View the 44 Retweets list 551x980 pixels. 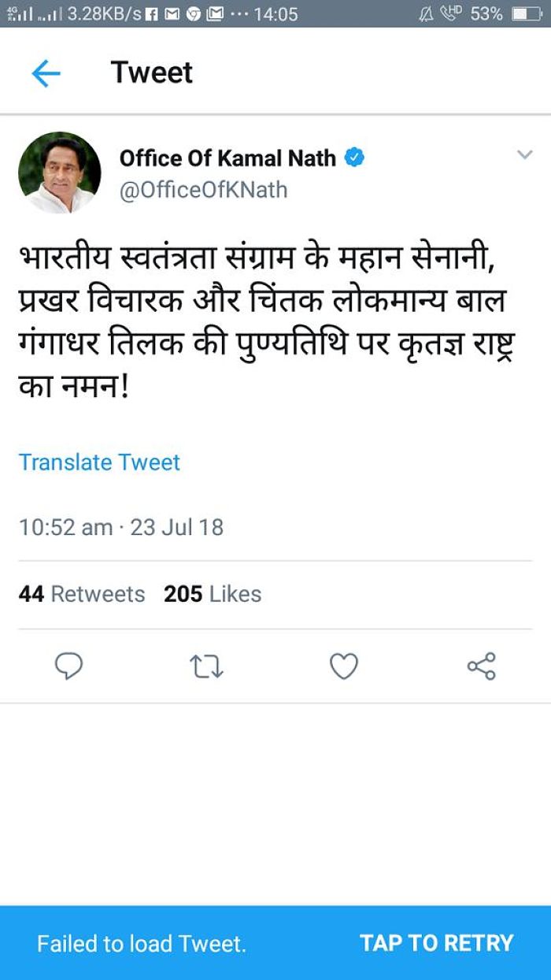pyautogui.click(x=82, y=594)
